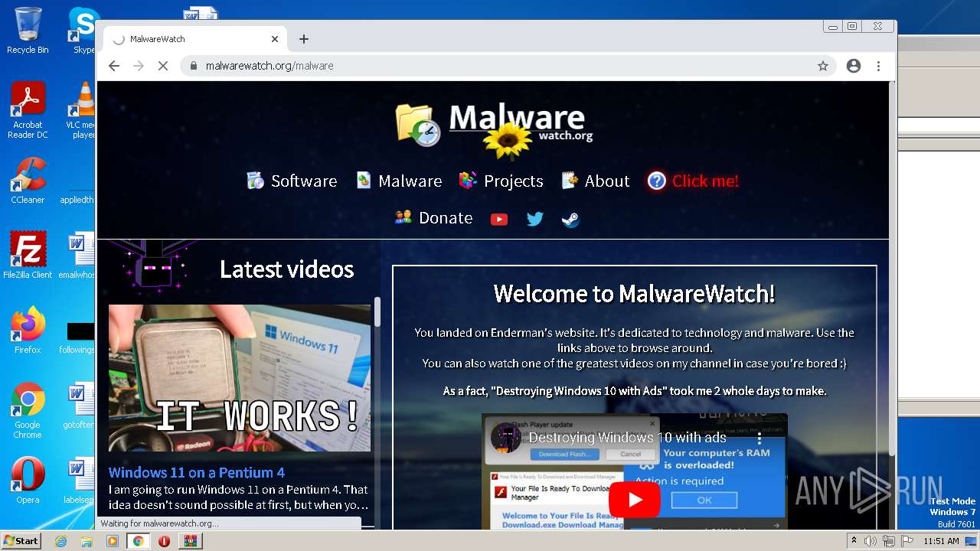980x551 pixels.
Task: Go back in Chrome
Action: (x=114, y=66)
